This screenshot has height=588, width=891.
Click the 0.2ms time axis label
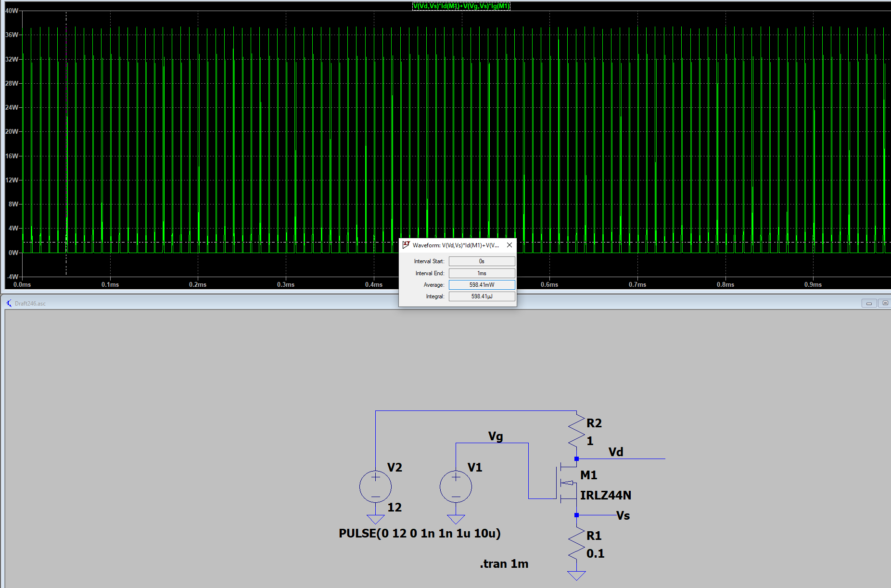[x=198, y=285]
